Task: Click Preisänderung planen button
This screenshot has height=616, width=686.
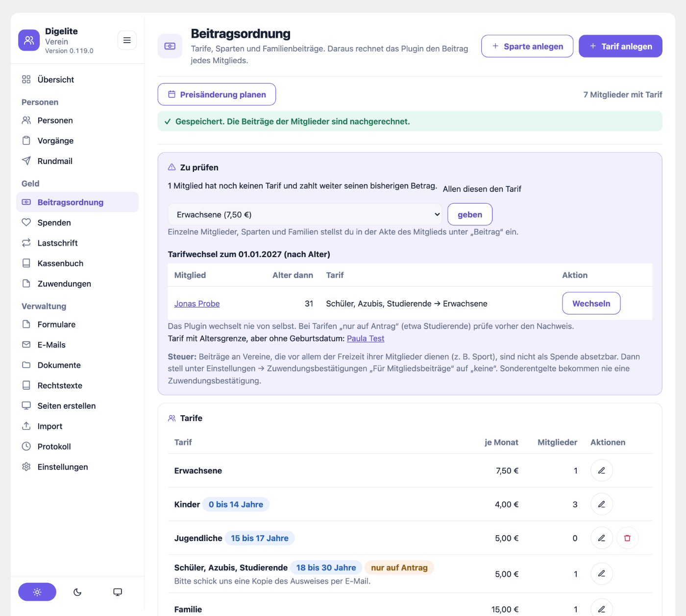Action: click(x=217, y=95)
